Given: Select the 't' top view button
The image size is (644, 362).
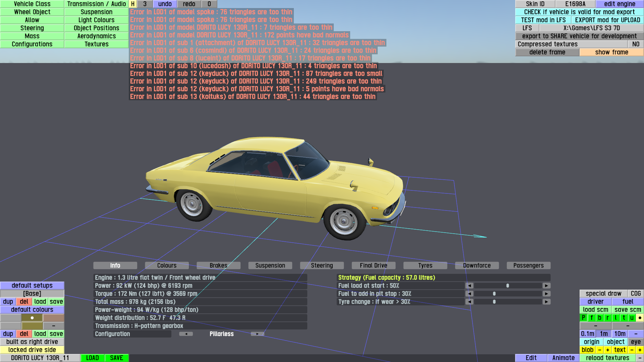Looking at the screenshot, I should coord(624,318).
